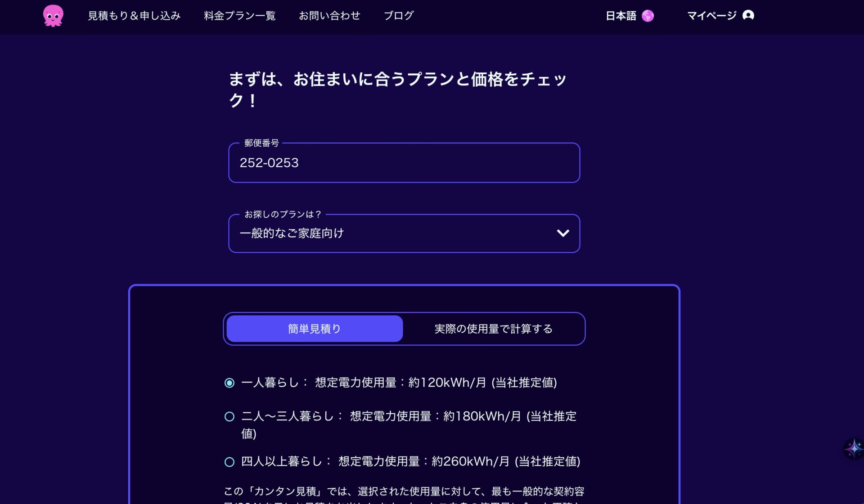Click the pink octopus logo icon

tap(53, 16)
